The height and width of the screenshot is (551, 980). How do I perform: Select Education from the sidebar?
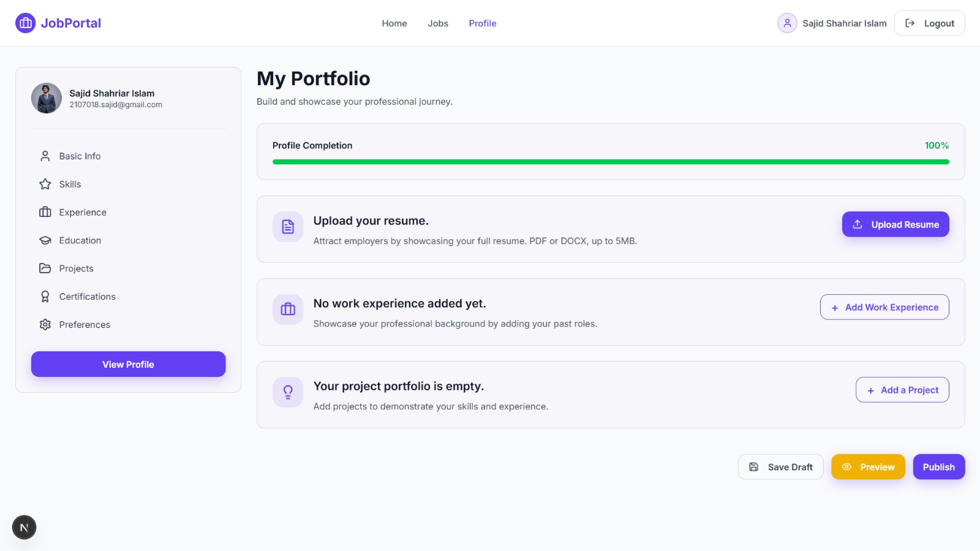(x=80, y=241)
